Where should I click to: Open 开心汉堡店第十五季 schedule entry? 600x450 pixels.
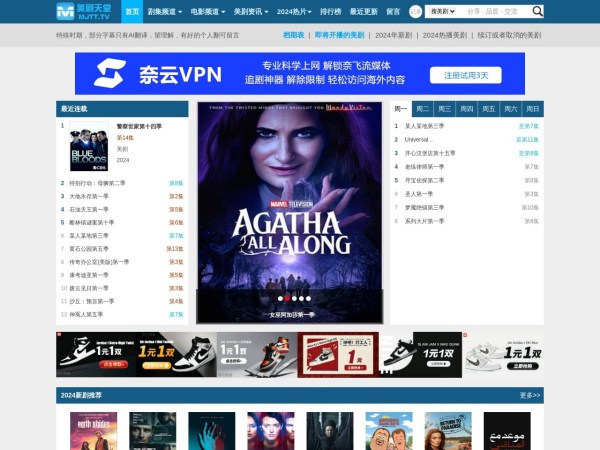coord(430,153)
